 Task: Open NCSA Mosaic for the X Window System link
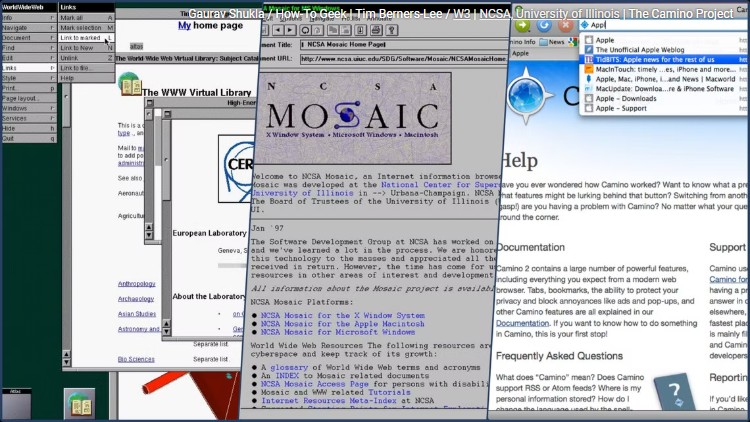click(342, 315)
